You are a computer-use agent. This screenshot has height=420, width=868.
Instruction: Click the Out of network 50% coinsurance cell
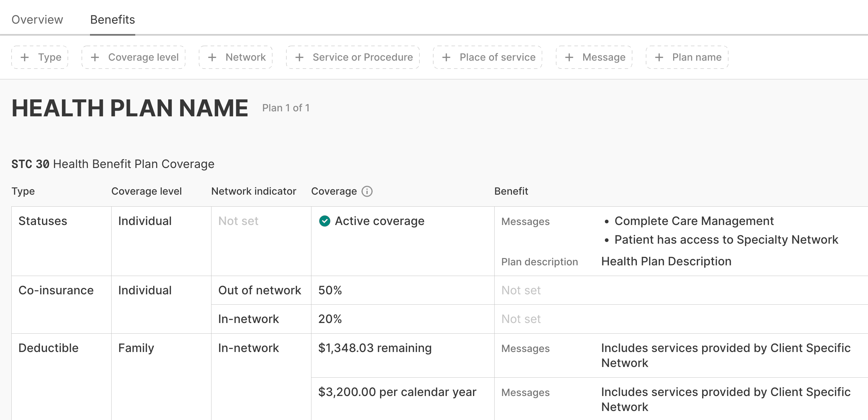point(329,290)
